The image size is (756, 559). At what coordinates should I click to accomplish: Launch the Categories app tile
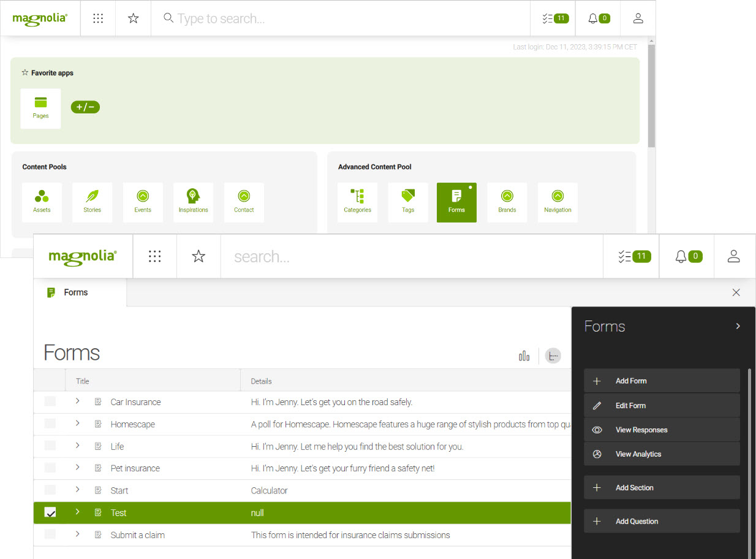(357, 202)
